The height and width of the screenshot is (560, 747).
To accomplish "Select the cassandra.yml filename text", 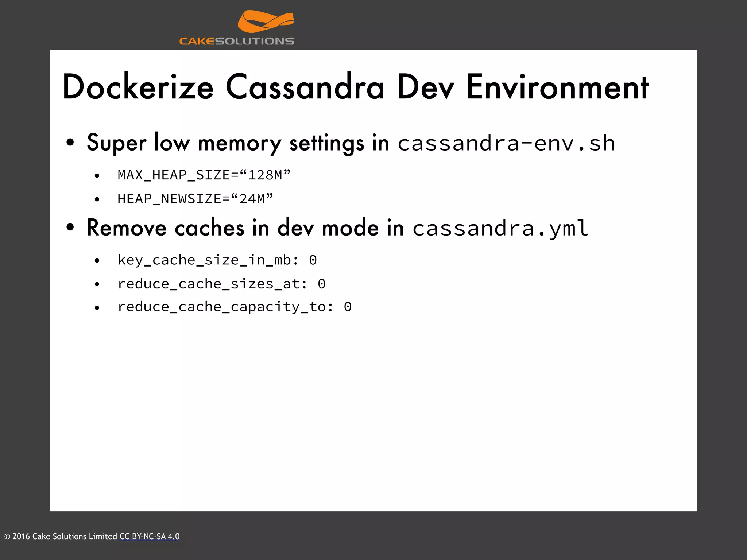I will pos(500,228).
